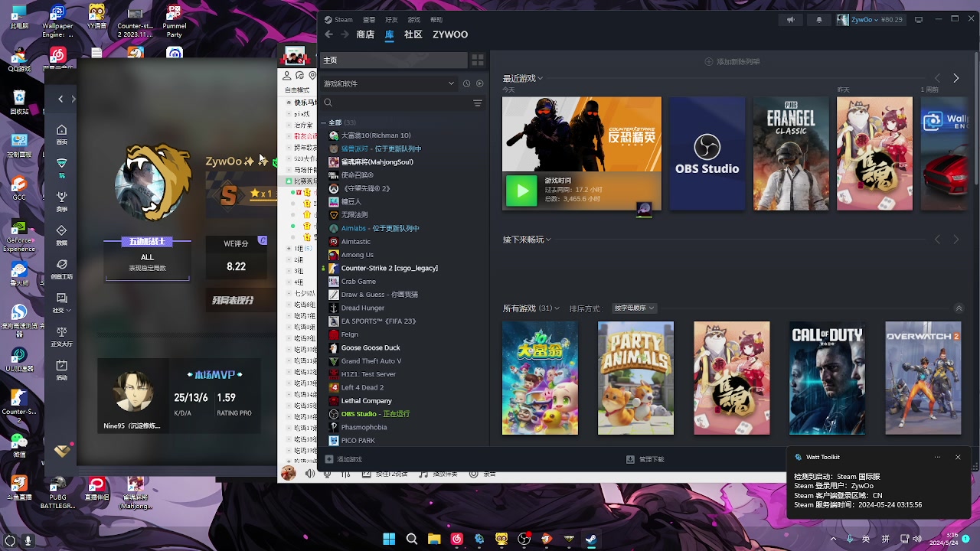Screen dimensions: 980x551
Task: Expand the 游戏和软件 filter dropdown
Action: (389, 83)
